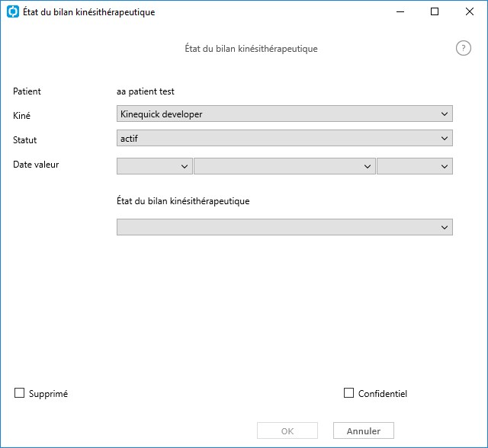
Task: Maximize the dialog window
Action: tap(435, 12)
